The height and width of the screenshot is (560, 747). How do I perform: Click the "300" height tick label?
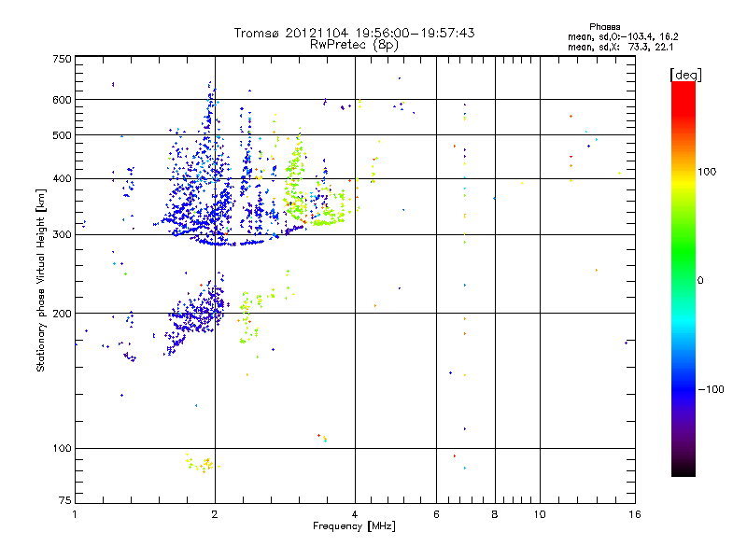tap(63, 235)
